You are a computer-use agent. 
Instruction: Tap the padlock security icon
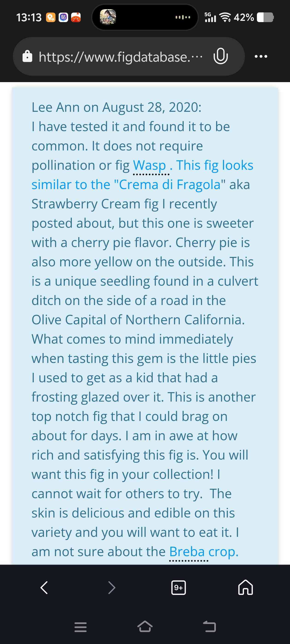27,56
